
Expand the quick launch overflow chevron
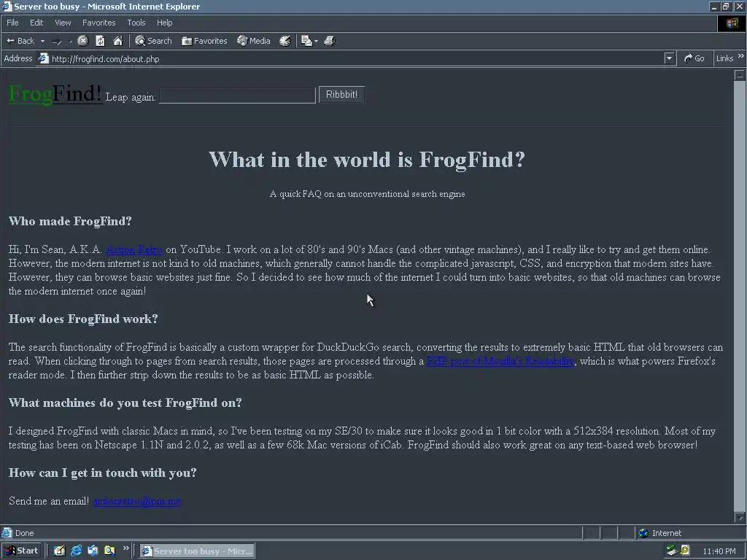coord(125,548)
